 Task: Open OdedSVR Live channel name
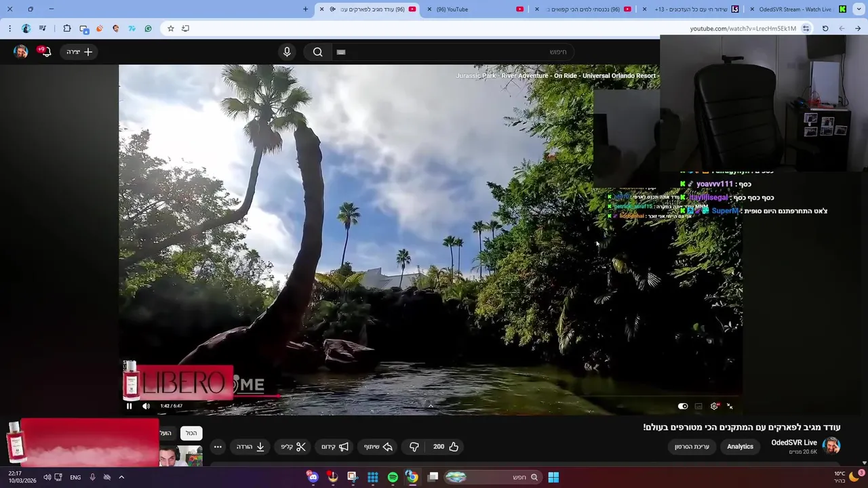point(794,443)
